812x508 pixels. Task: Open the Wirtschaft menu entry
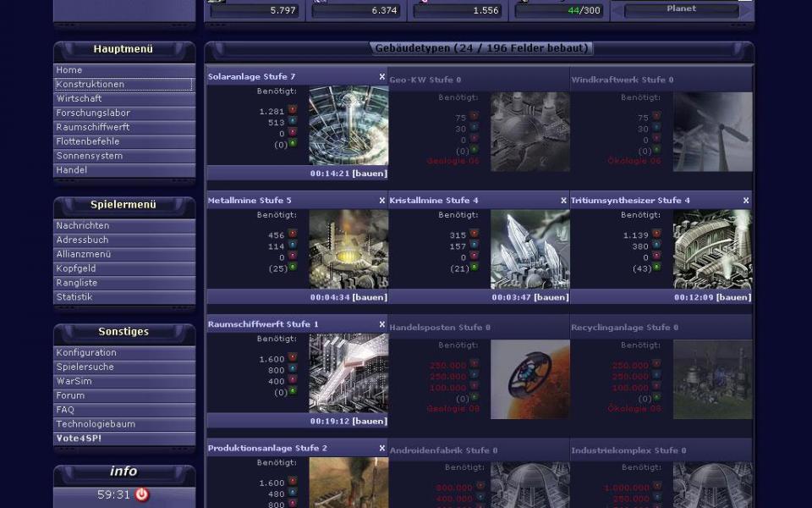[124, 98]
